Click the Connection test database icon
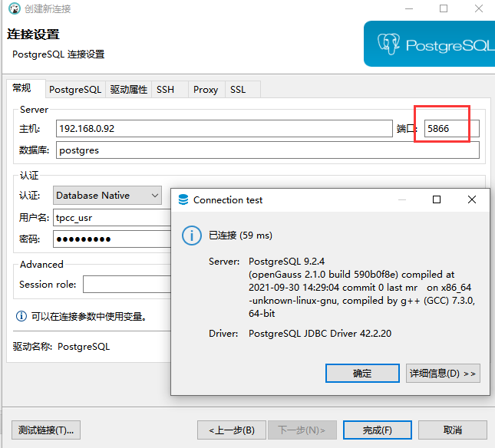This screenshot has width=495, height=448. point(183,199)
